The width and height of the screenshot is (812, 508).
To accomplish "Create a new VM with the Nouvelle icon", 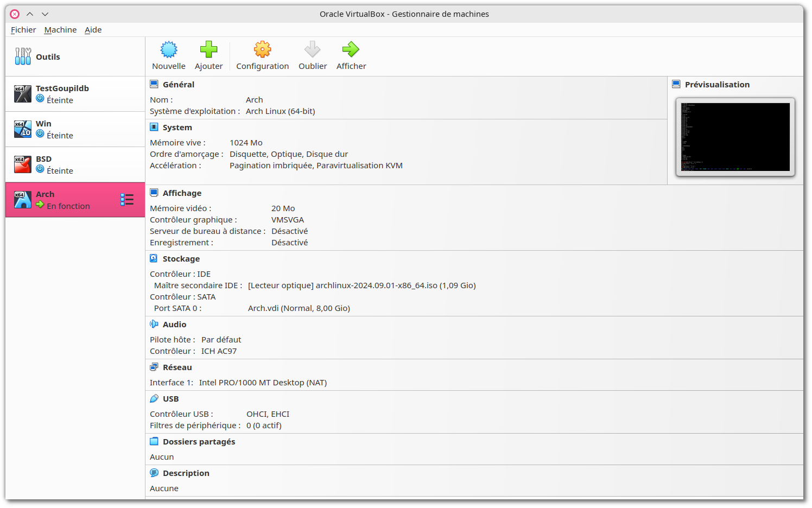I will click(168, 49).
